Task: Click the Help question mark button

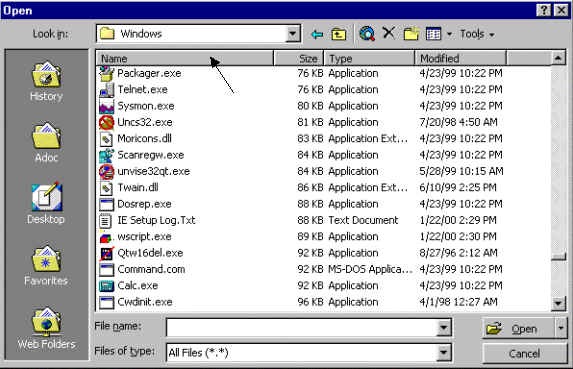Action: point(543,10)
